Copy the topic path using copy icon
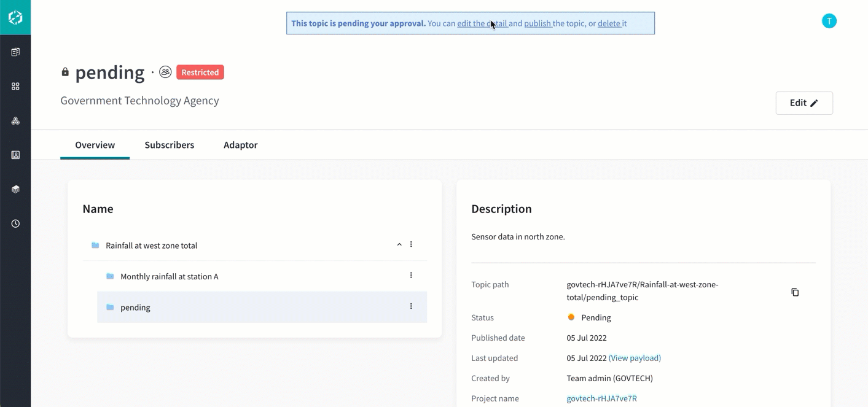Image resolution: width=868 pixels, height=407 pixels. (x=795, y=292)
